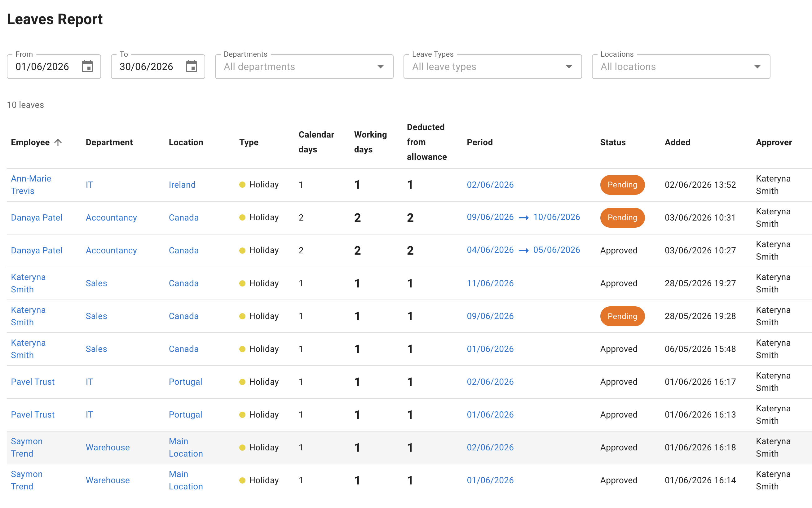
Task: Sort by the Added column header
Action: click(677, 142)
